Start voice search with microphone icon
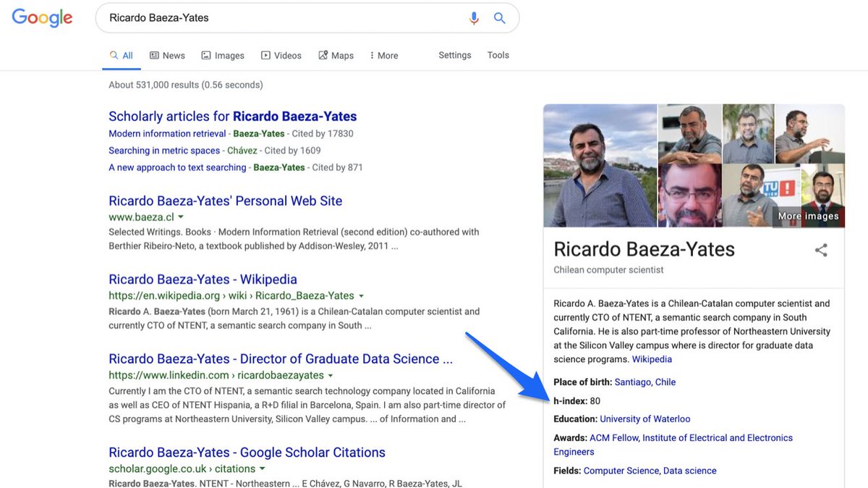Viewport: 868px width, 488px height. (474, 18)
